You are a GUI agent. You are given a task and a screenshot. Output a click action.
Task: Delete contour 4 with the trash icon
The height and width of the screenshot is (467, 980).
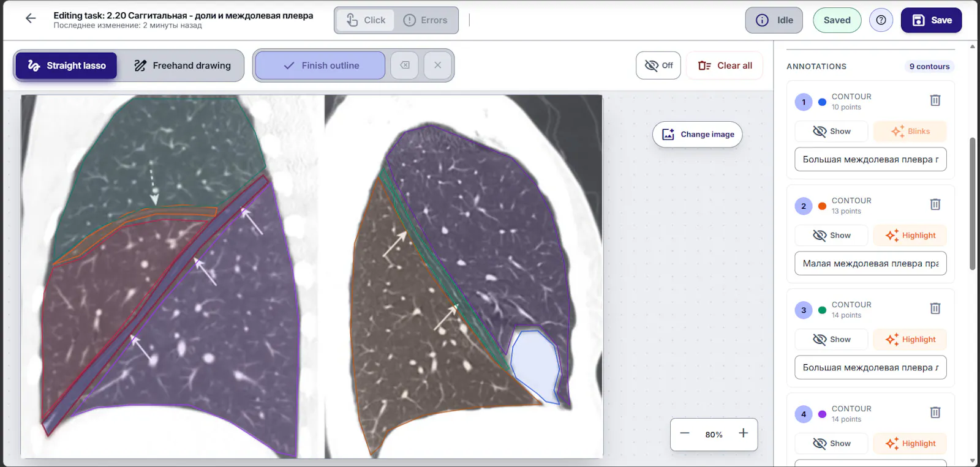point(935,413)
